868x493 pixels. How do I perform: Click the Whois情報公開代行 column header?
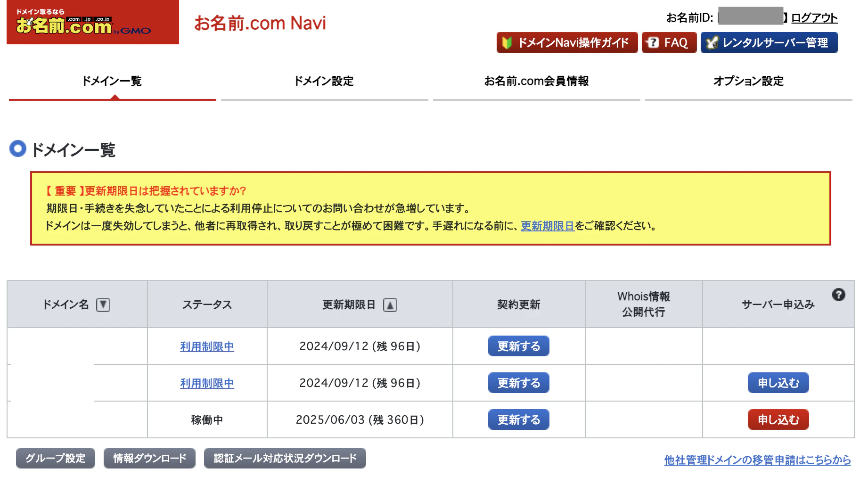tap(644, 304)
